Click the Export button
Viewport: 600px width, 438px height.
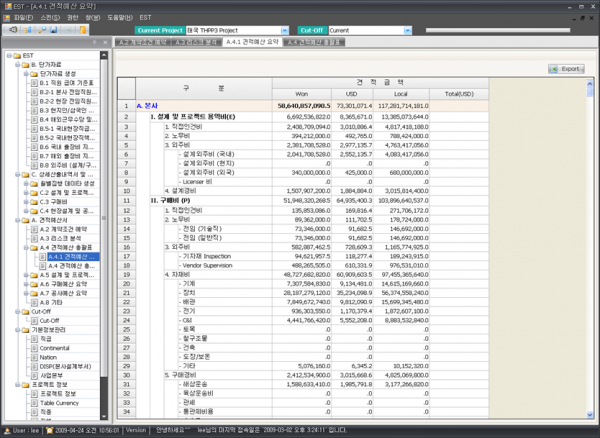(567, 69)
